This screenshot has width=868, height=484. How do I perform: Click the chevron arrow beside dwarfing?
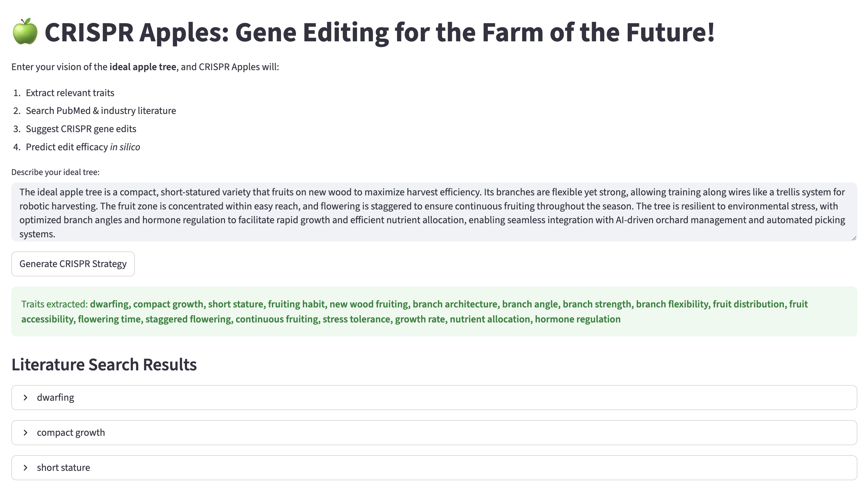(x=26, y=398)
